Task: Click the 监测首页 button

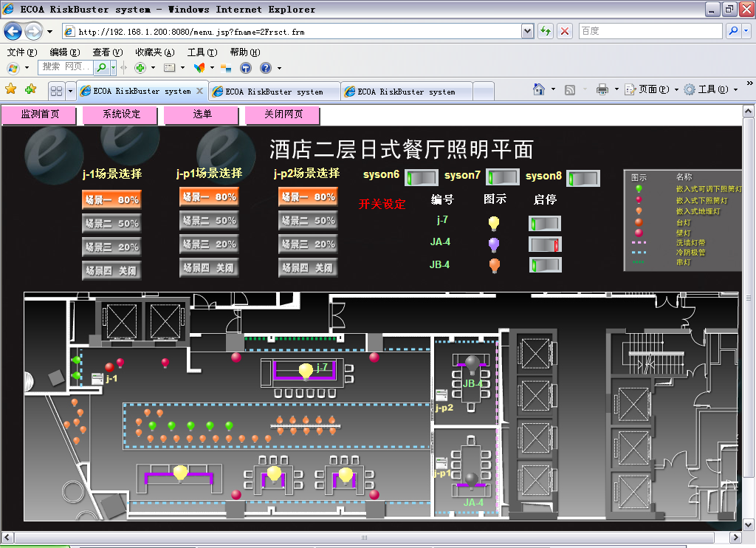Action: click(39, 114)
